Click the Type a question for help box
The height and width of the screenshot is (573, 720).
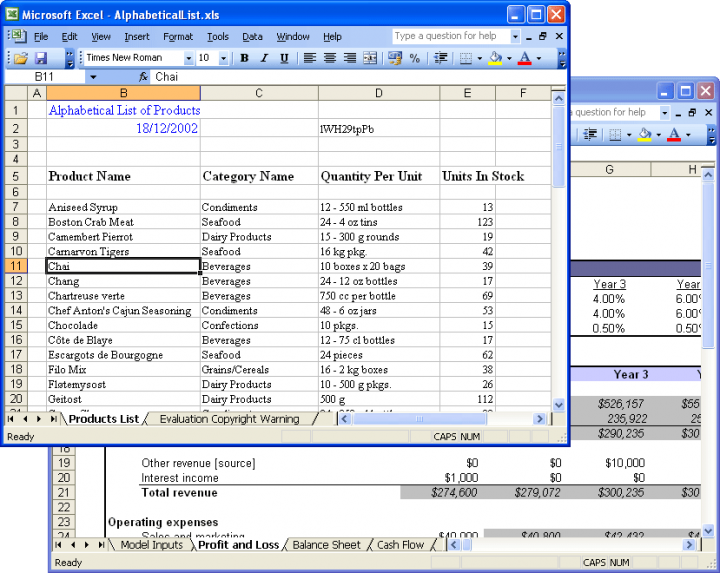click(450, 36)
